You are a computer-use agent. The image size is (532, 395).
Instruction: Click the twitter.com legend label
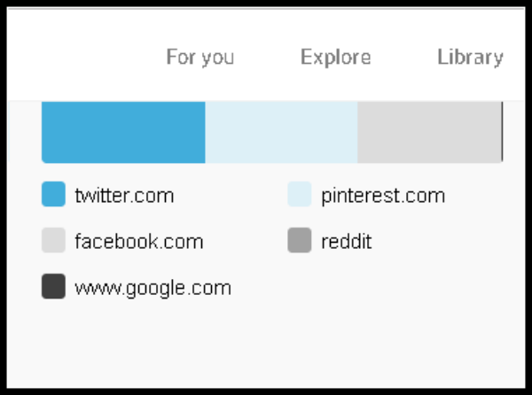(124, 195)
